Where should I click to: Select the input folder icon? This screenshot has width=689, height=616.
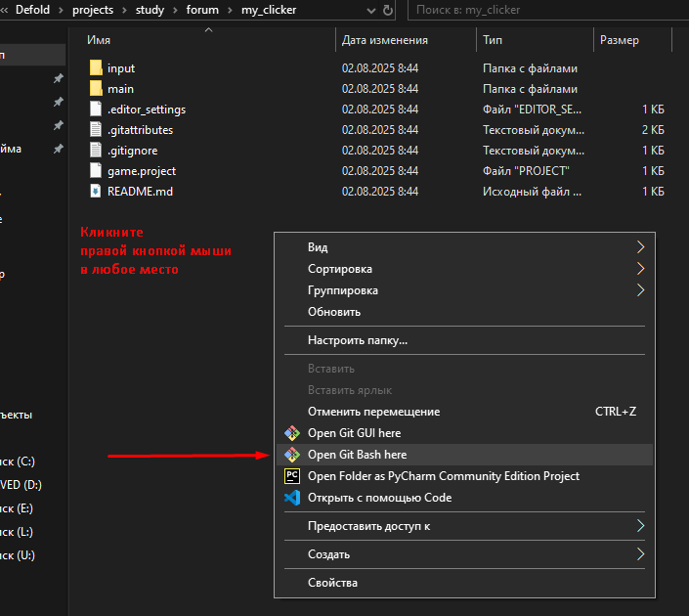click(96, 68)
